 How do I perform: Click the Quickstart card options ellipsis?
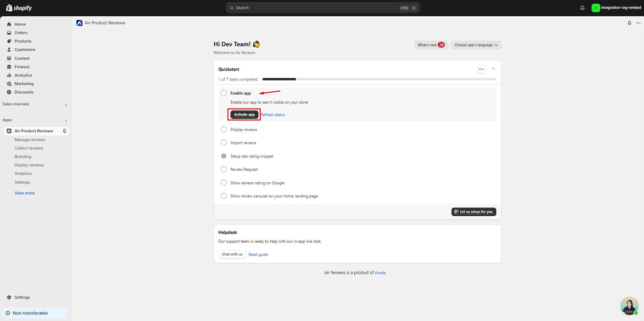pos(481,69)
